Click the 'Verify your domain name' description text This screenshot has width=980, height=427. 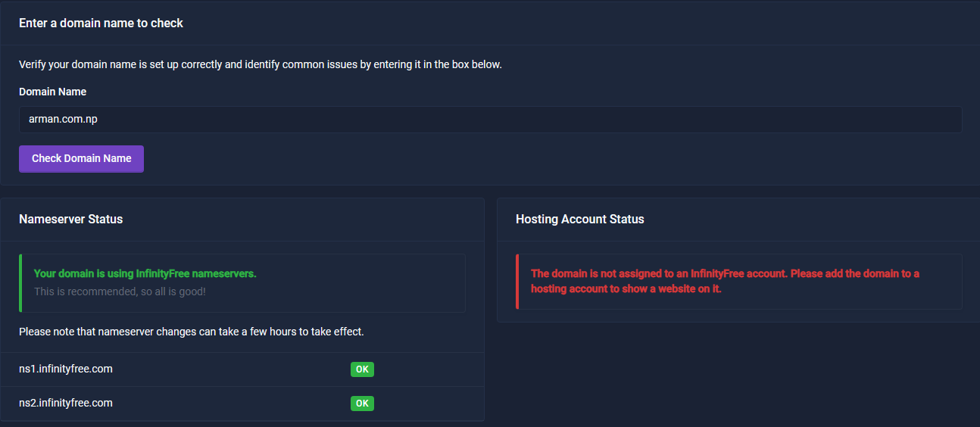click(261, 64)
